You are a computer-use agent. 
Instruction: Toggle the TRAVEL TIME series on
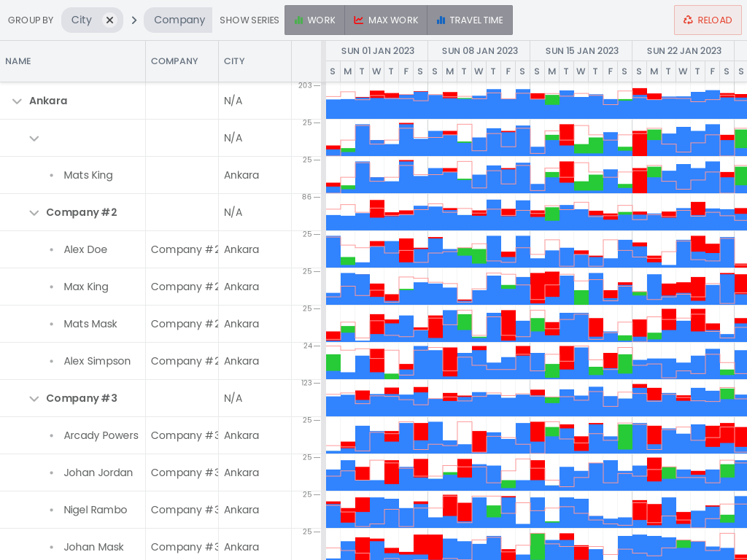(x=469, y=20)
